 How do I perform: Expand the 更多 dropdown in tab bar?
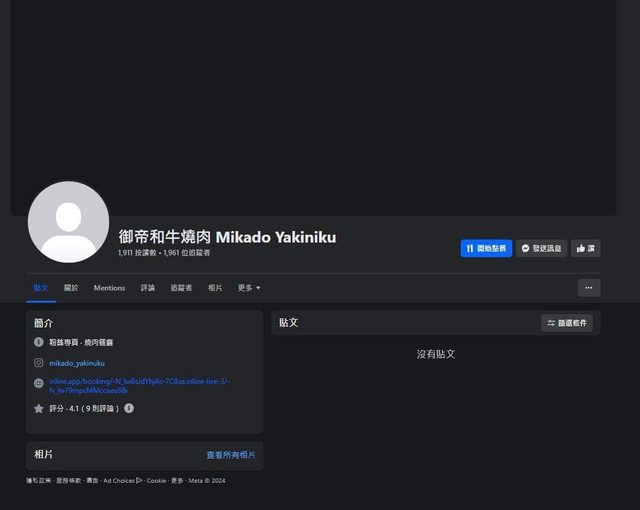coord(249,288)
